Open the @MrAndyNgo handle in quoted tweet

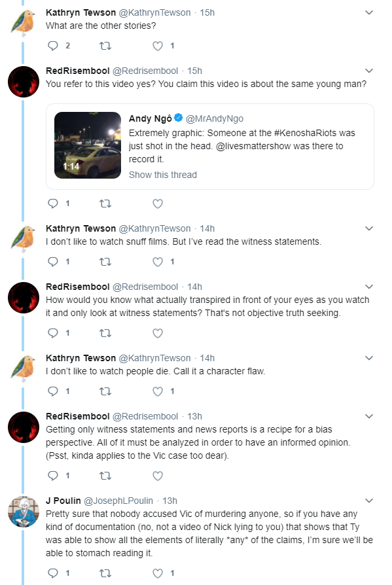[x=215, y=118]
